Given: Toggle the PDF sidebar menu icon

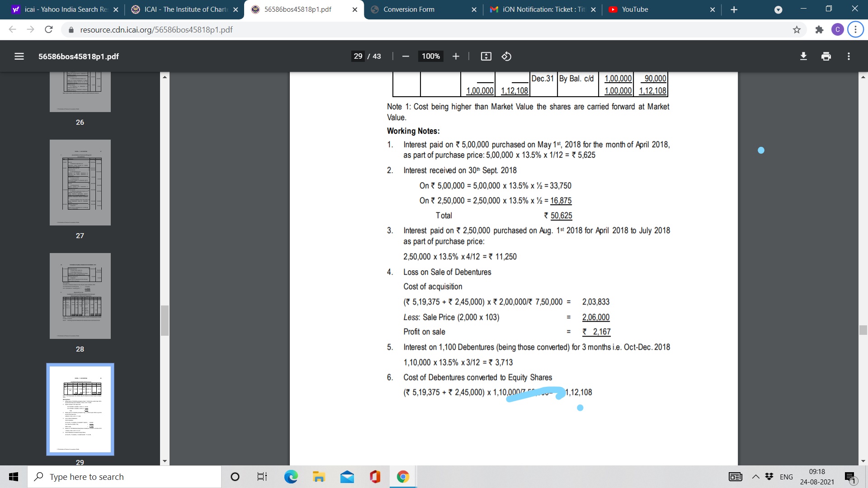Looking at the screenshot, I should point(19,56).
